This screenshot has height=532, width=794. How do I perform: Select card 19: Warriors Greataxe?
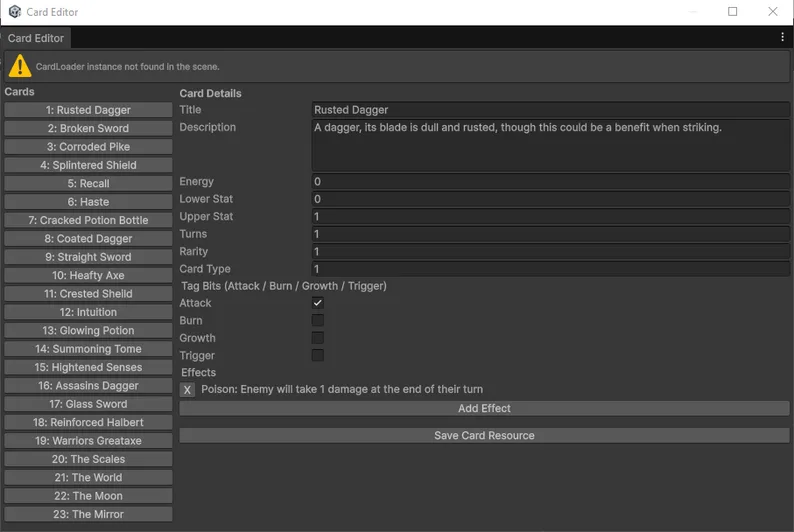[x=88, y=441]
